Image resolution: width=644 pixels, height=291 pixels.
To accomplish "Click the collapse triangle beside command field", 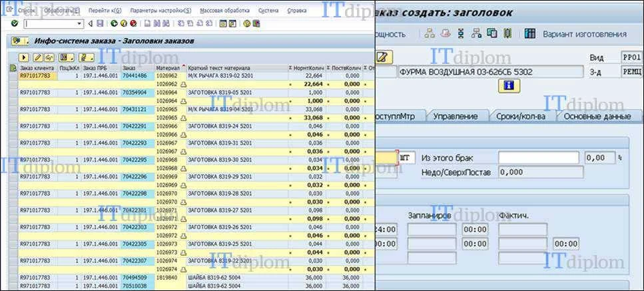I will click(x=91, y=24).
